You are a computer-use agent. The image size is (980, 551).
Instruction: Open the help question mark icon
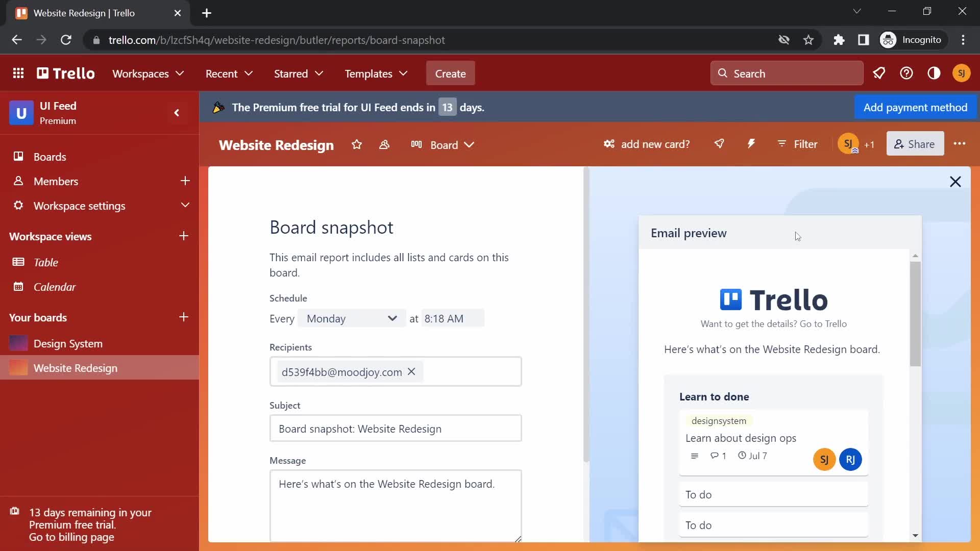(906, 73)
